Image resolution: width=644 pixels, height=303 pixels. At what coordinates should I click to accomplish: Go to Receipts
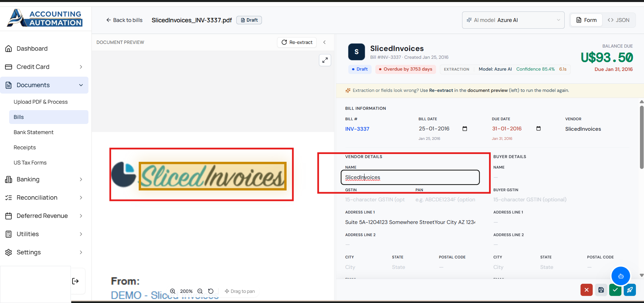coord(25,147)
